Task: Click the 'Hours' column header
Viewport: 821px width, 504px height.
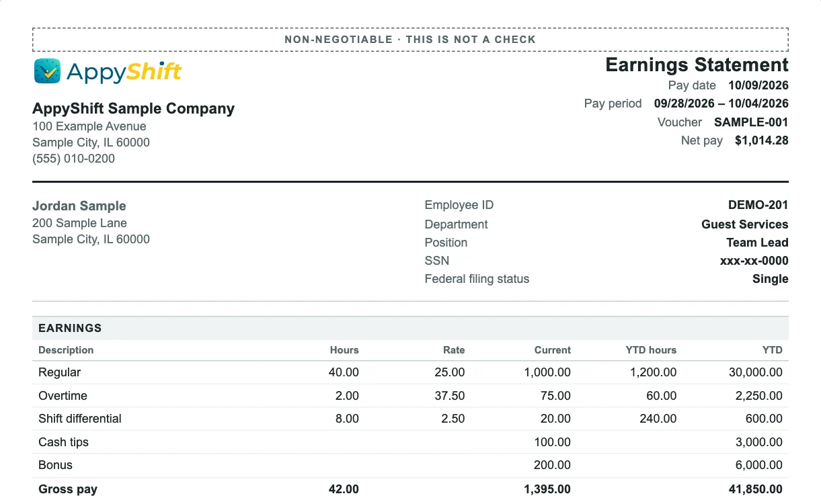Action: (344, 350)
